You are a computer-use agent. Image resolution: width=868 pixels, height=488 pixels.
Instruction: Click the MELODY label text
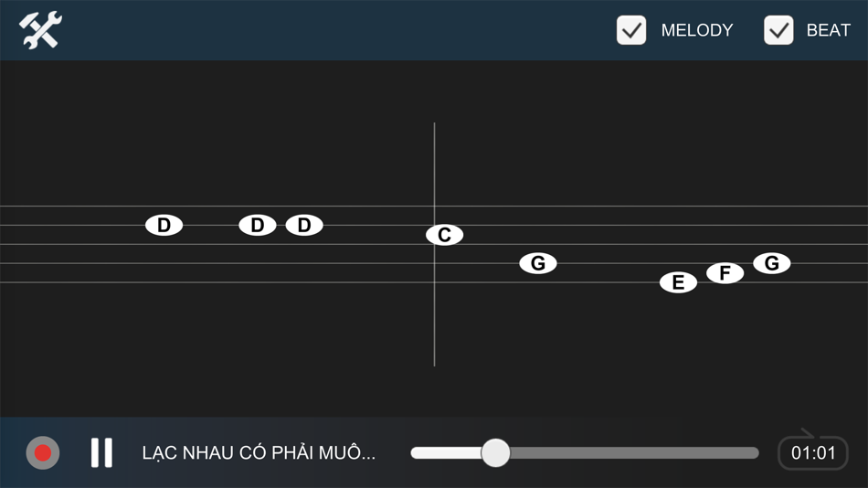[x=697, y=30]
